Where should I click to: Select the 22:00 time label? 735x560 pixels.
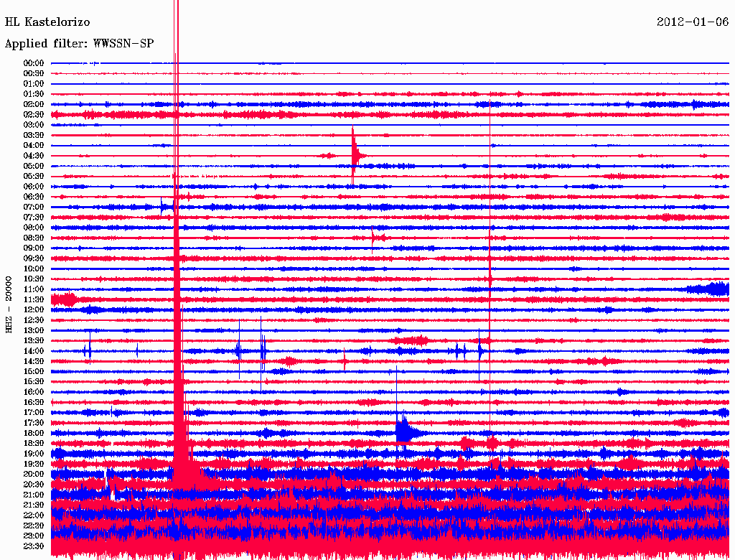34,515
